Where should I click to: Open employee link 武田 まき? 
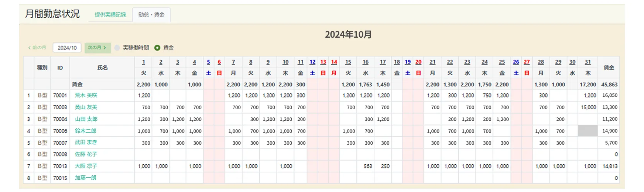[x=86, y=143]
